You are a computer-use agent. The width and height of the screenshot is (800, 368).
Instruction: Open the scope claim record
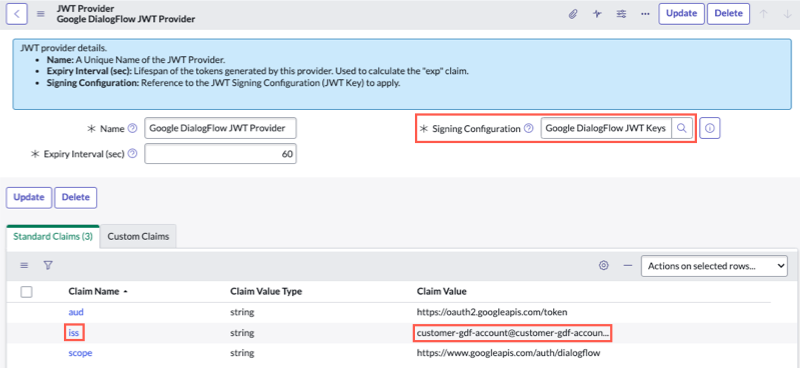tap(80, 353)
